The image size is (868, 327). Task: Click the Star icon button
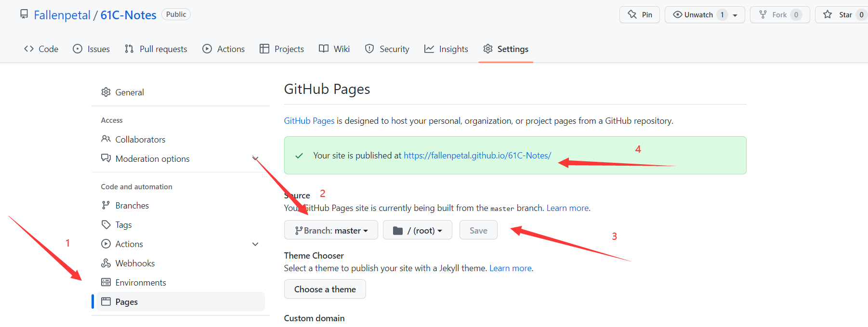pyautogui.click(x=828, y=14)
